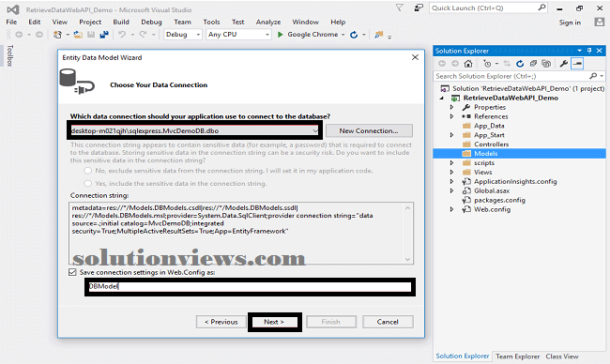Image resolution: width=610 pixels, height=364 pixels.
Task: Pin the Solution Explorer panel with pushpin
Action: [x=589, y=51]
